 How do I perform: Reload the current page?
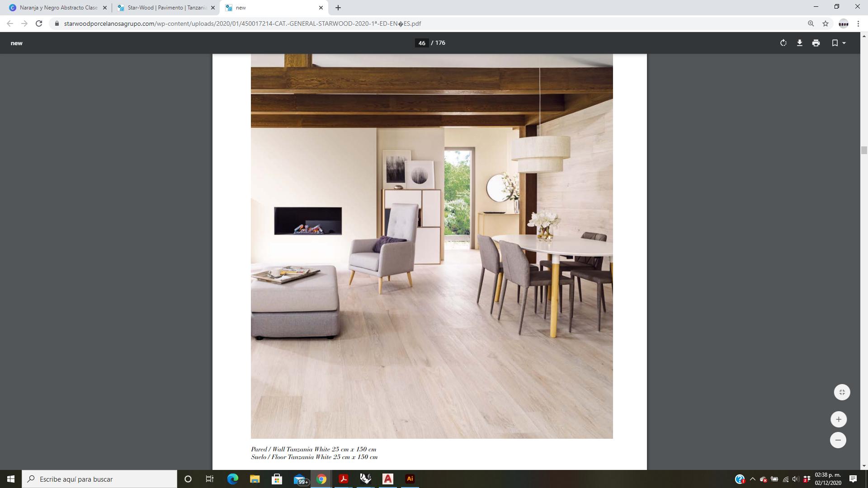pyautogui.click(x=39, y=23)
